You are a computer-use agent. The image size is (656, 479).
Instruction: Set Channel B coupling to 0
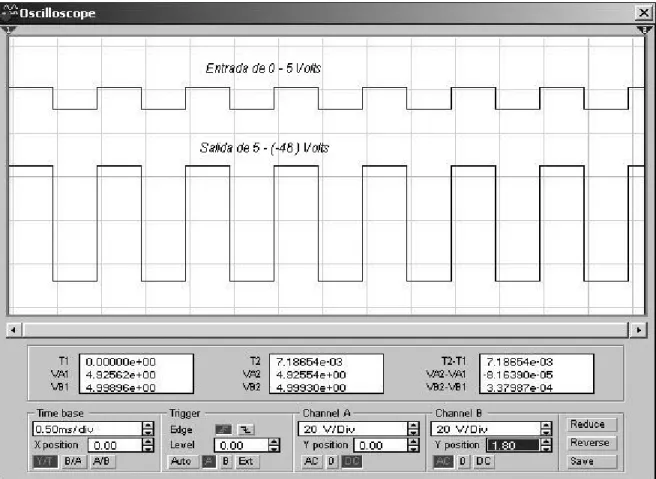pos(463,461)
